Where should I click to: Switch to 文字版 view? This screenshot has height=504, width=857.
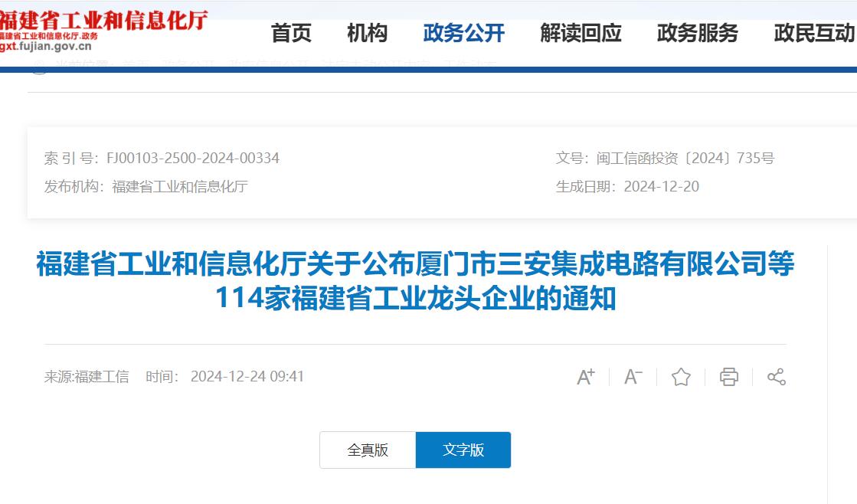point(463,450)
